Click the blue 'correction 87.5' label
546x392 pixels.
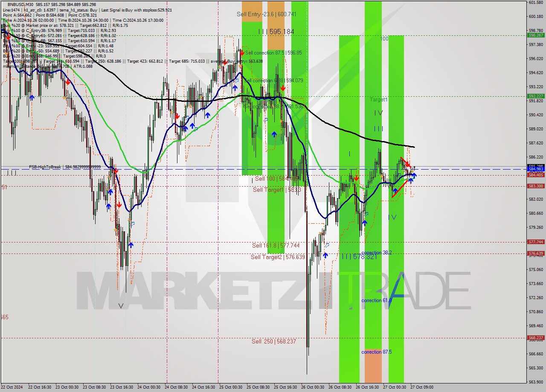(377, 352)
